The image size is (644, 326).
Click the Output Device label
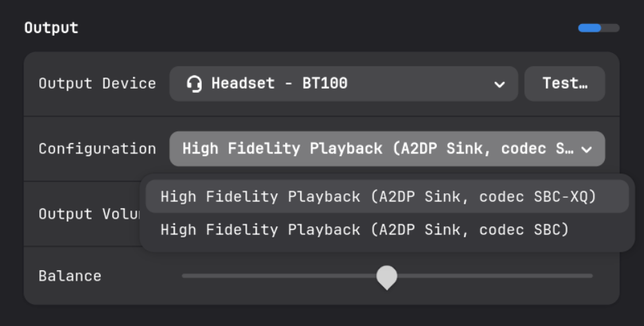click(97, 84)
